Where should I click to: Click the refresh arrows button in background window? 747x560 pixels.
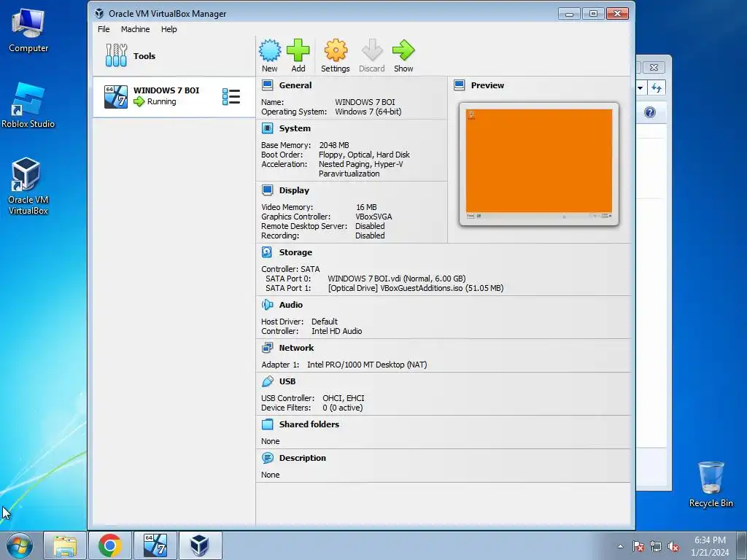point(657,87)
